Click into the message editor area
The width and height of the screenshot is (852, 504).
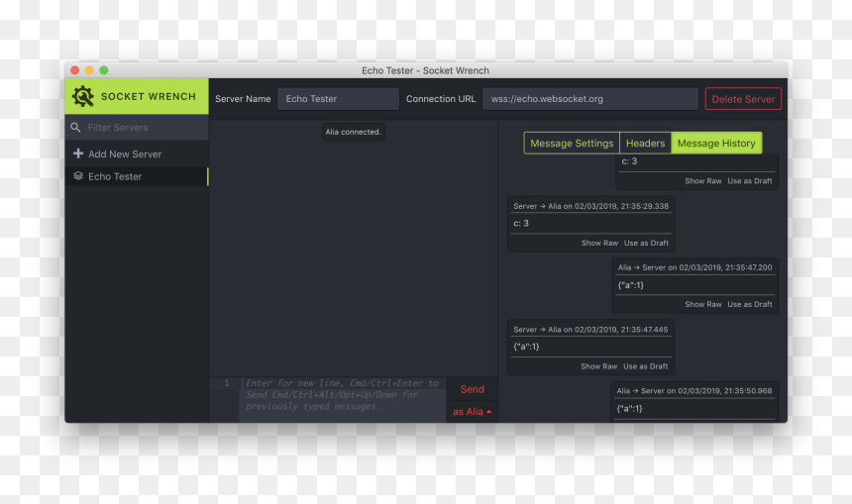(x=343, y=400)
